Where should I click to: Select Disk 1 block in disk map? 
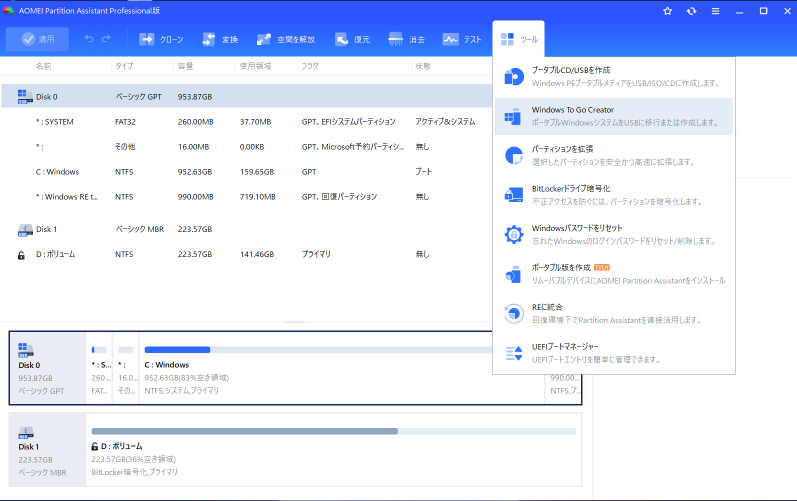[48, 450]
